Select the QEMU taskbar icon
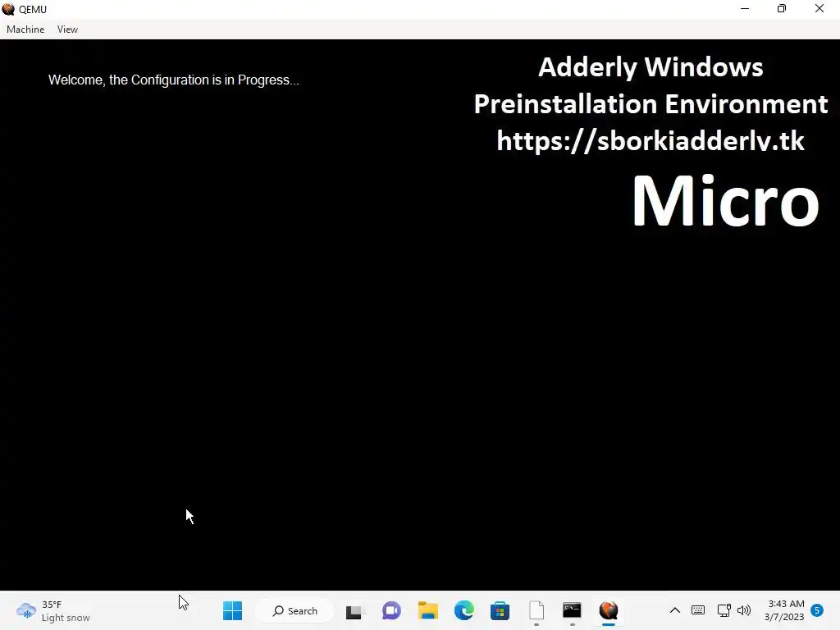The height and width of the screenshot is (630, 840). [x=609, y=610]
